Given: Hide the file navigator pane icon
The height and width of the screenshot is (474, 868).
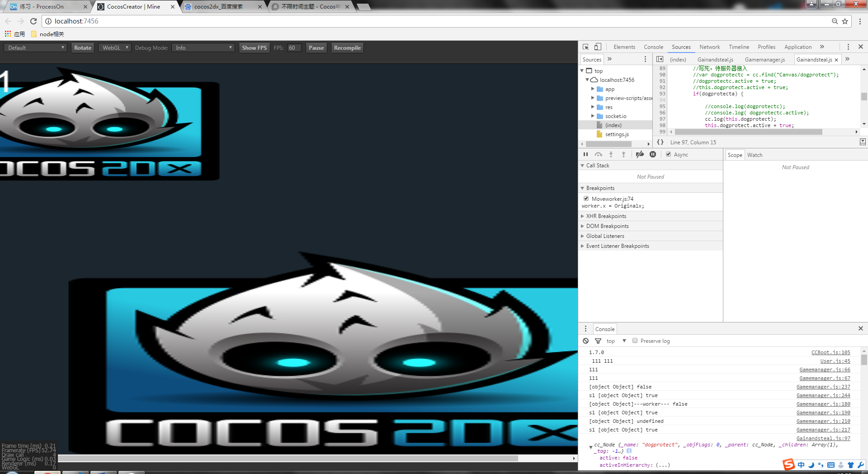Looking at the screenshot, I should 660,59.
